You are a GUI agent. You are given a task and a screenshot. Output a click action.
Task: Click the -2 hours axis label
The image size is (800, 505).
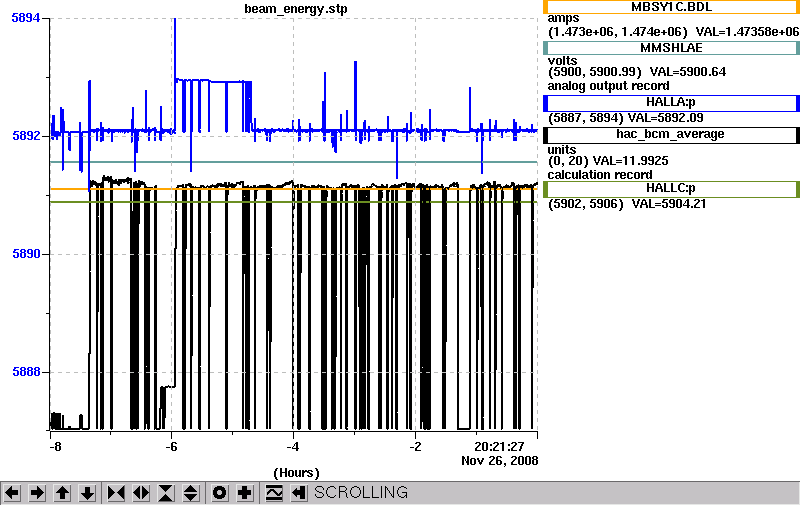tap(415, 447)
